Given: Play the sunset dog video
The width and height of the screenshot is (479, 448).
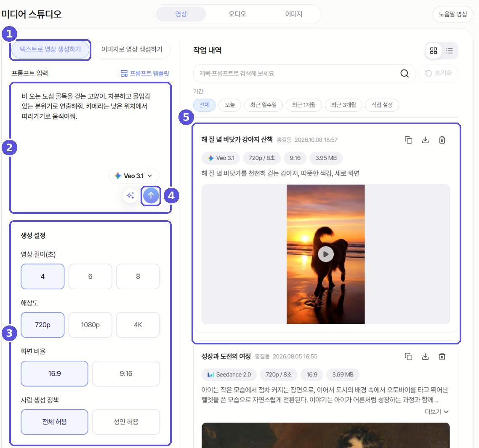Looking at the screenshot, I should 326,254.
